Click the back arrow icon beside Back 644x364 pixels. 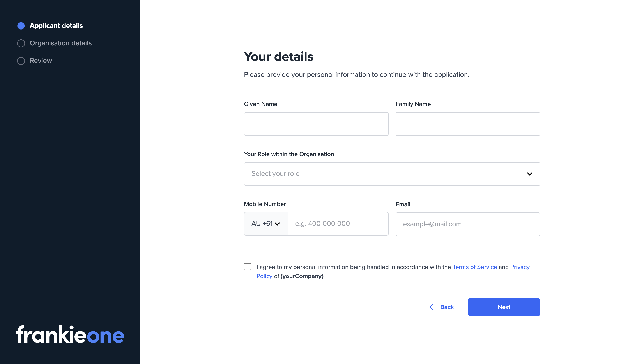click(x=432, y=307)
